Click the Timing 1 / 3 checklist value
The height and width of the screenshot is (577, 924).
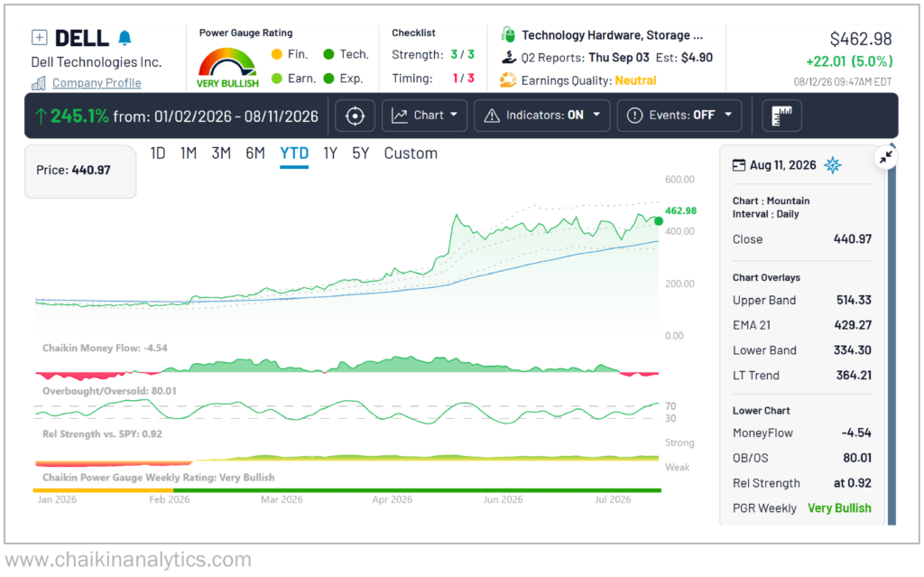463,79
